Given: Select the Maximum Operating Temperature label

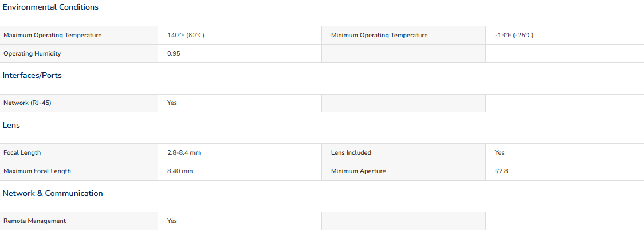Looking at the screenshot, I should [53, 36].
